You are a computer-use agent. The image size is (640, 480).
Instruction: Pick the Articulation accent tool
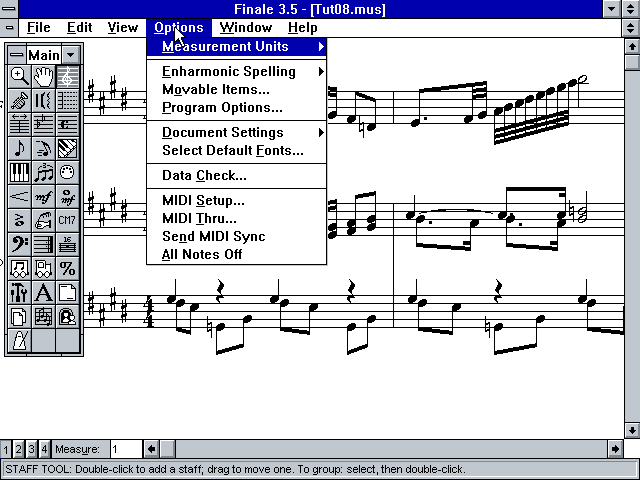[x=19, y=221]
